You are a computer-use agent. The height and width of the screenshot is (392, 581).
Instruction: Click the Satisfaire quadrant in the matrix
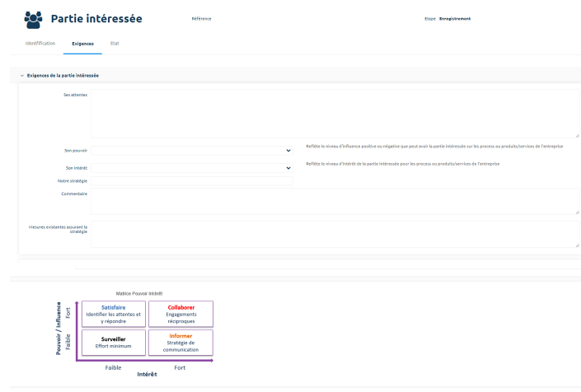click(x=114, y=314)
